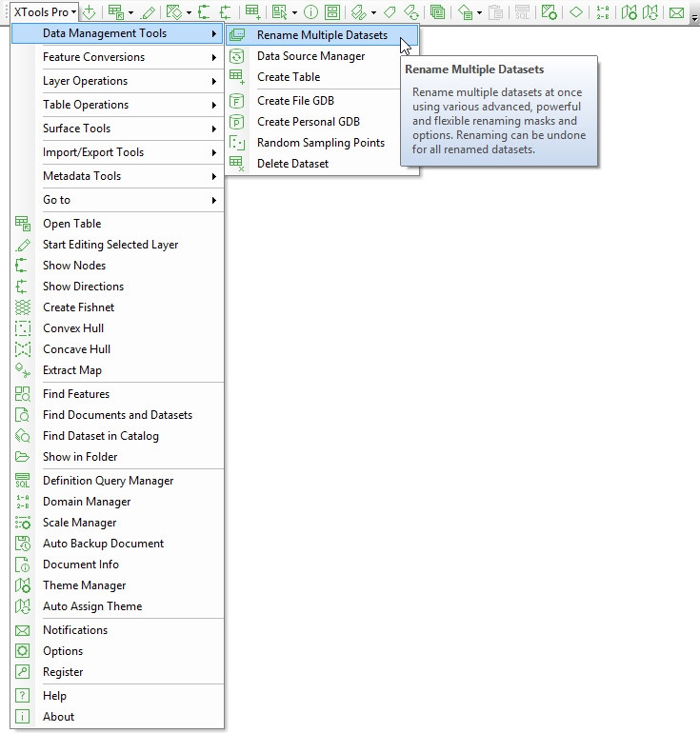Screen dimensions: 700x733
Task: Expand the Metadata Tools submenu
Action: [118, 176]
